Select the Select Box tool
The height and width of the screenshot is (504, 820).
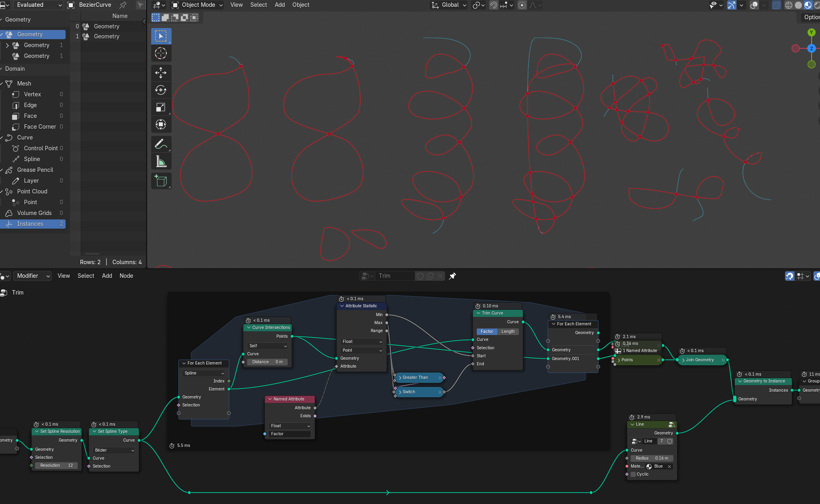point(161,36)
